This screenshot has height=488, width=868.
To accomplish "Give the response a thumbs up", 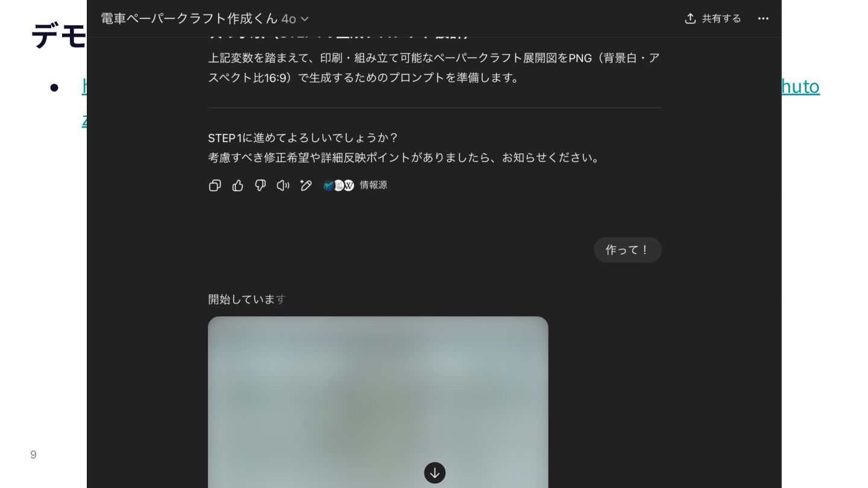I will click(x=237, y=186).
